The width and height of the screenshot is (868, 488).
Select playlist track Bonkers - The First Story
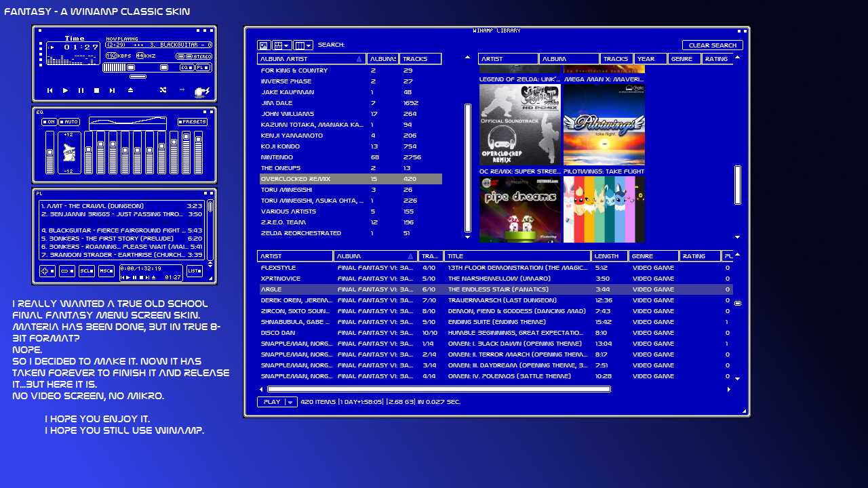[121, 239]
